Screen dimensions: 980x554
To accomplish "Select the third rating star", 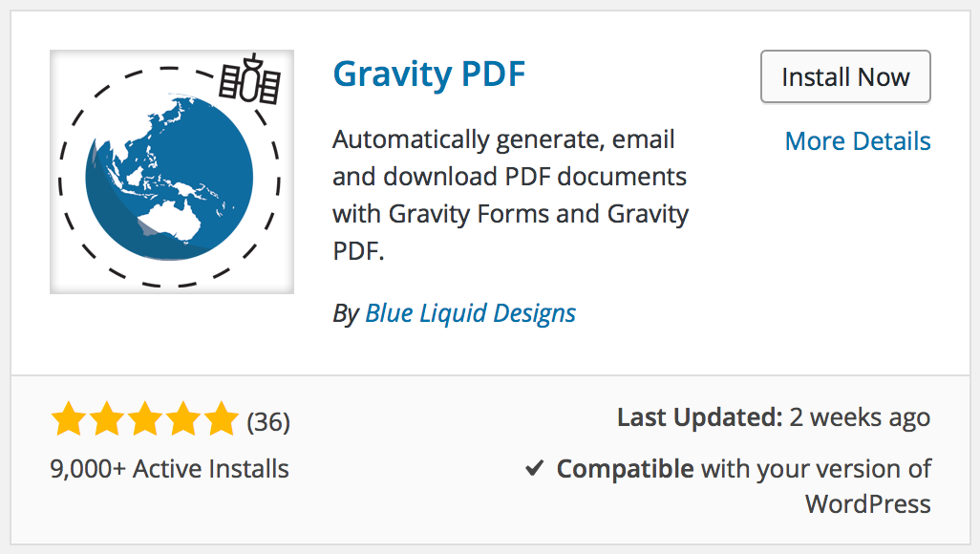I will (145, 418).
